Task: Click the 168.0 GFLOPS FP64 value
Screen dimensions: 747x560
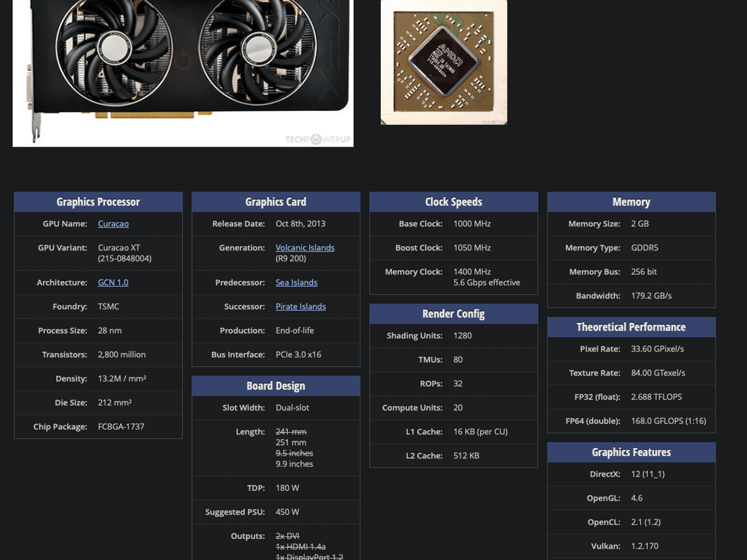Action: 669,421
